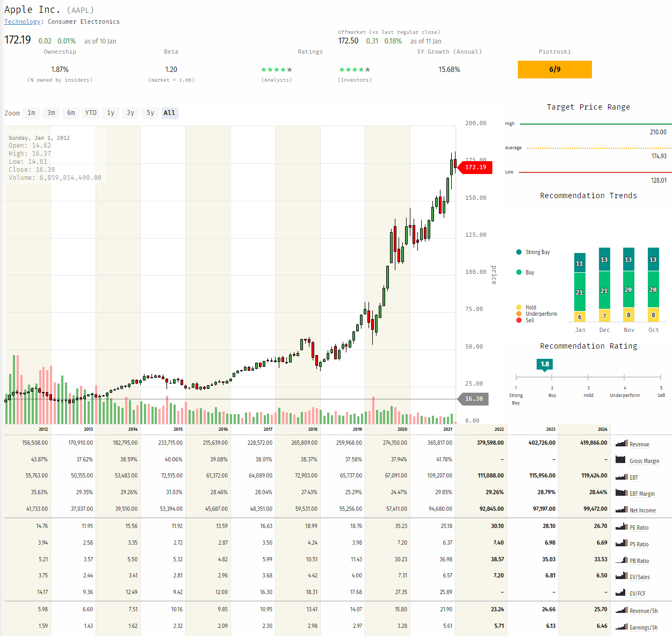Screen dimensions: 672x636
Task: Click the AAPL ticker symbol
Action: pos(81,10)
